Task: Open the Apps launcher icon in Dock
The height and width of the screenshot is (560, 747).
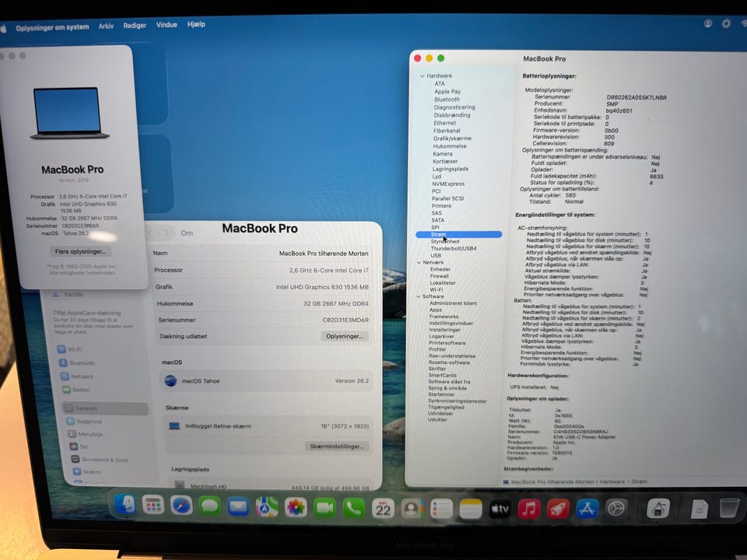Action: pos(153,506)
